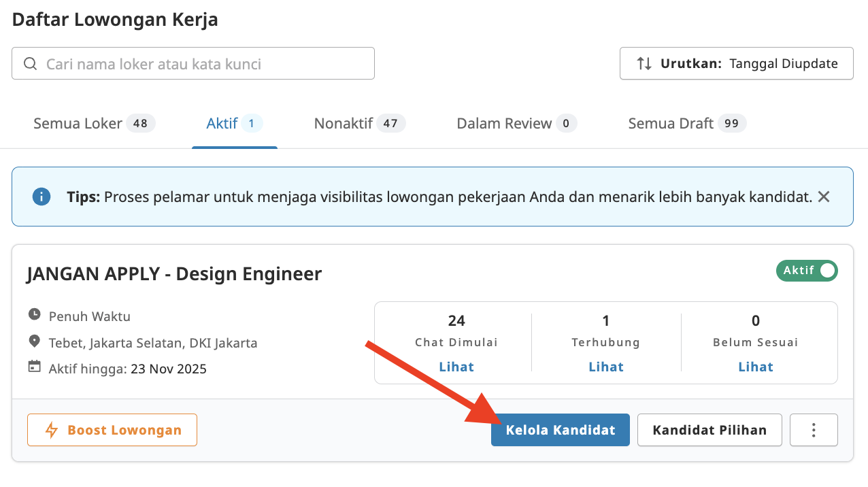The image size is (868, 487).
Task: Click Lihat under Chat Dimulai
Action: (456, 367)
